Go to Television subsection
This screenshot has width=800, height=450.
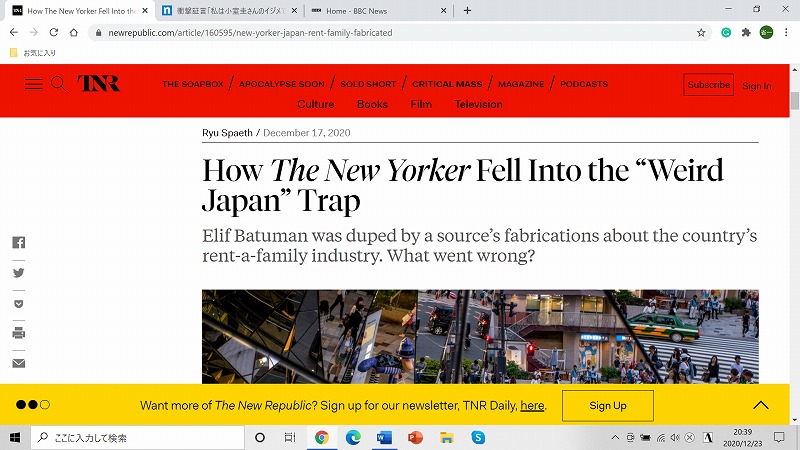tap(479, 104)
